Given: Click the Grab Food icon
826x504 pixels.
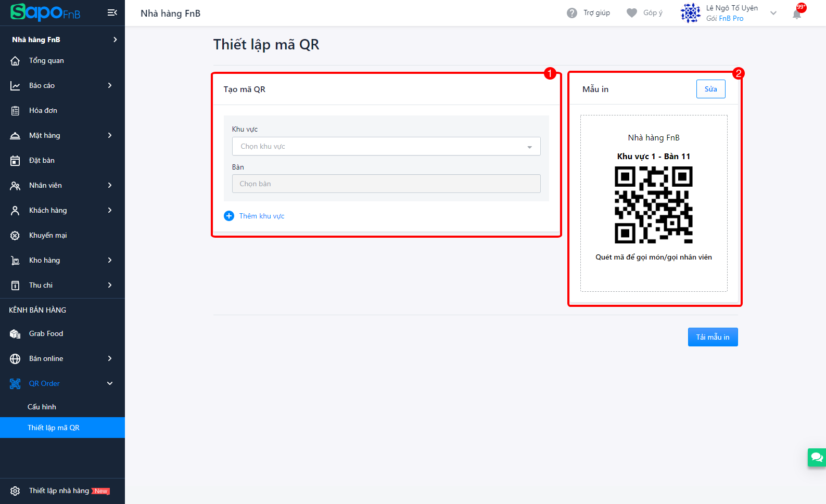Looking at the screenshot, I should coord(15,334).
